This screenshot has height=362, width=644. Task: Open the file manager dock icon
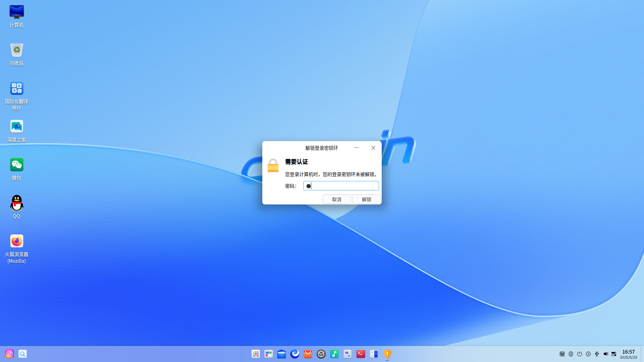tap(282, 354)
